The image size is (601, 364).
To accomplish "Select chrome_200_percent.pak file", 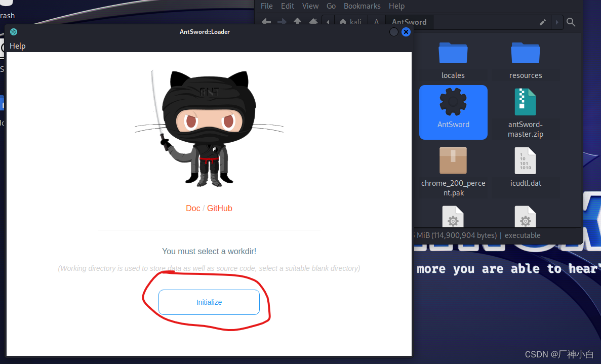I will [x=453, y=172].
